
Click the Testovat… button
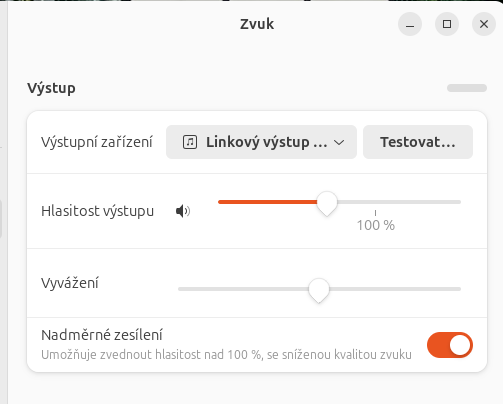coord(418,142)
